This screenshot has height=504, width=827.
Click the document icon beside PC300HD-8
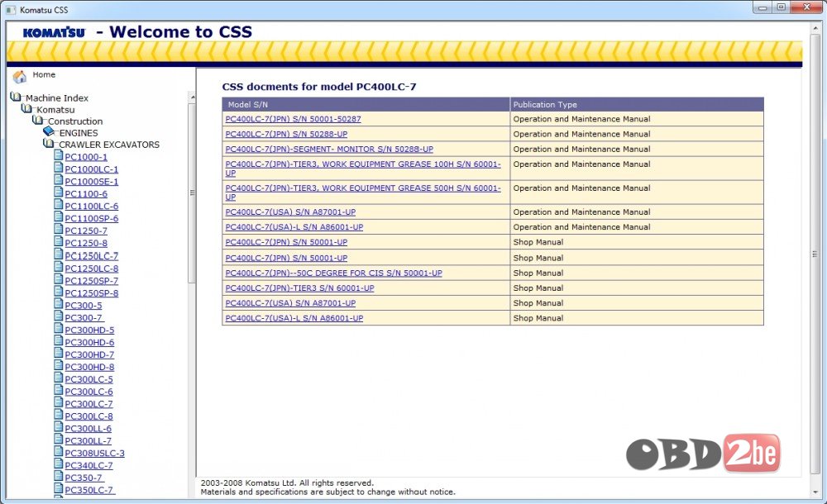pos(59,365)
